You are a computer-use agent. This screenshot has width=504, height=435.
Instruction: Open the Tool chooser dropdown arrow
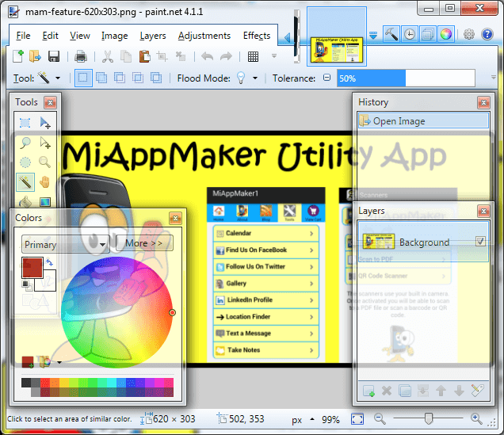point(58,78)
